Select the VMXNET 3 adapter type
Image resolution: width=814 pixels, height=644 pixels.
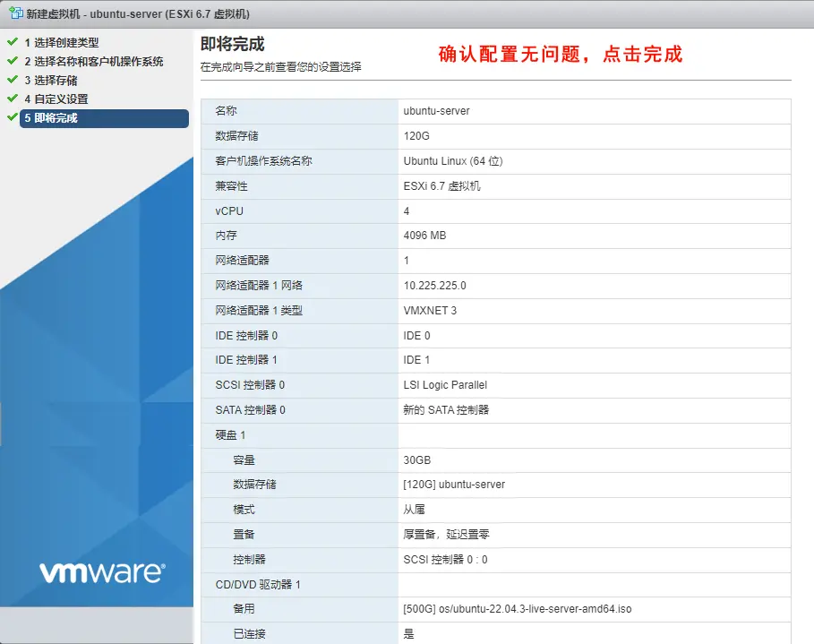tap(430, 311)
